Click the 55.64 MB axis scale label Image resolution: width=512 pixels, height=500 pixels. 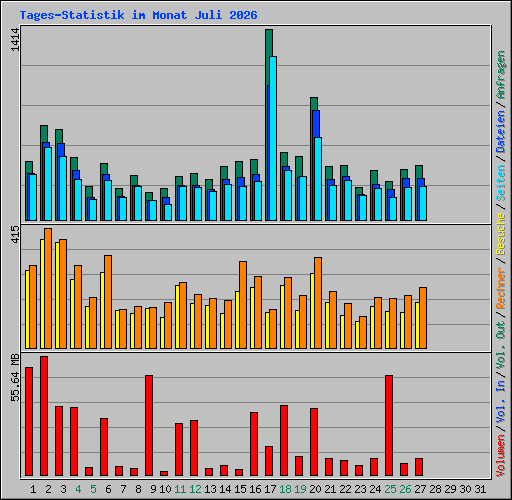pos(15,378)
